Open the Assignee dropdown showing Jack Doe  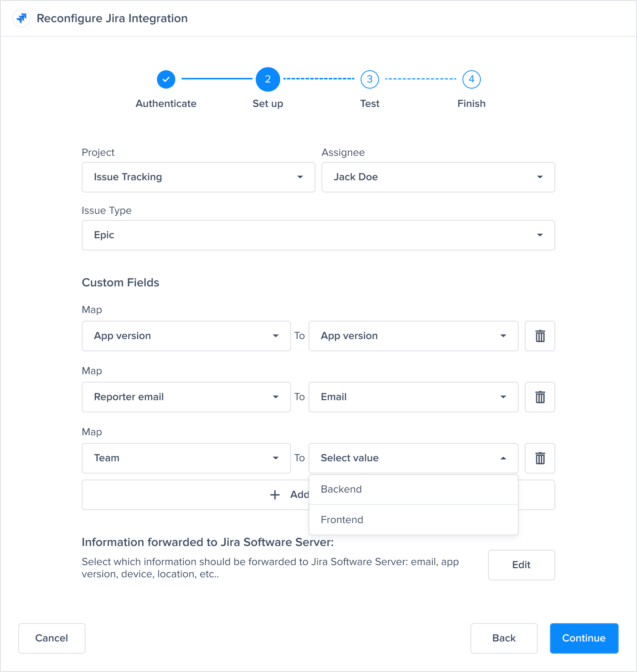coord(438,177)
